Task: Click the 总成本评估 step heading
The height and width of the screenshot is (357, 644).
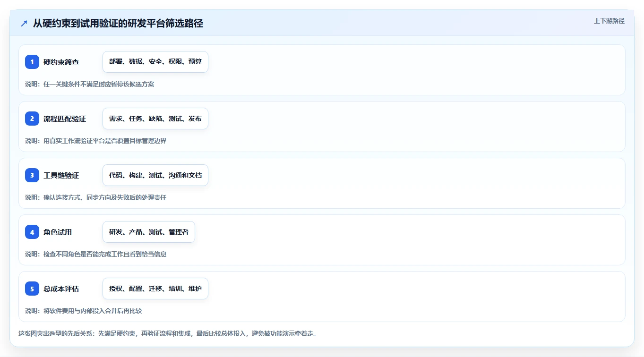Action: (x=61, y=289)
